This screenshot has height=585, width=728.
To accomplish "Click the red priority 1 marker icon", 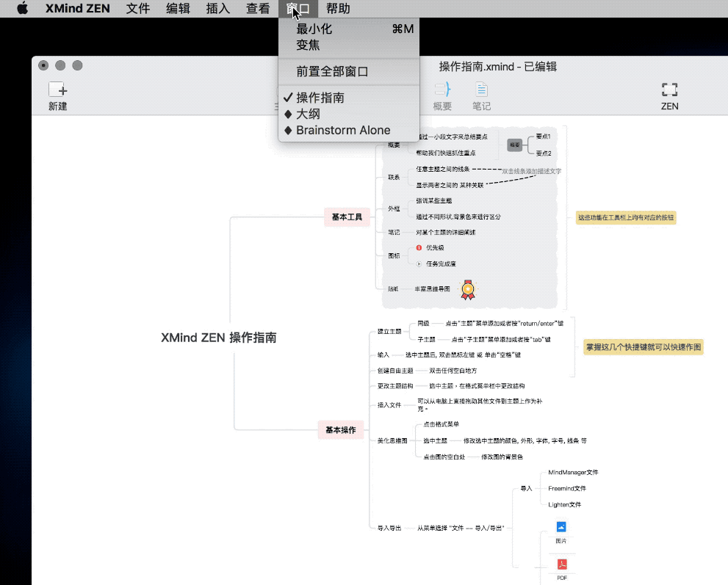I will tap(419, 248).
